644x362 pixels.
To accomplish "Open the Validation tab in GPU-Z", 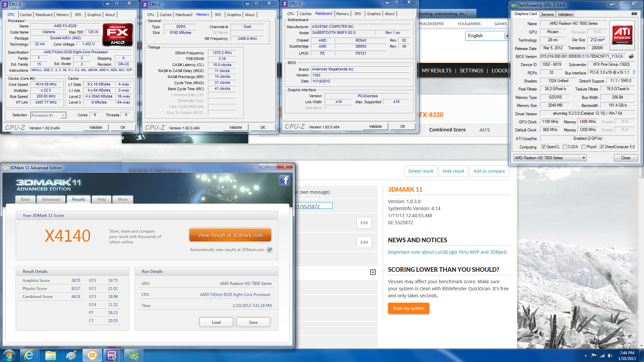I will coord(565,14).
